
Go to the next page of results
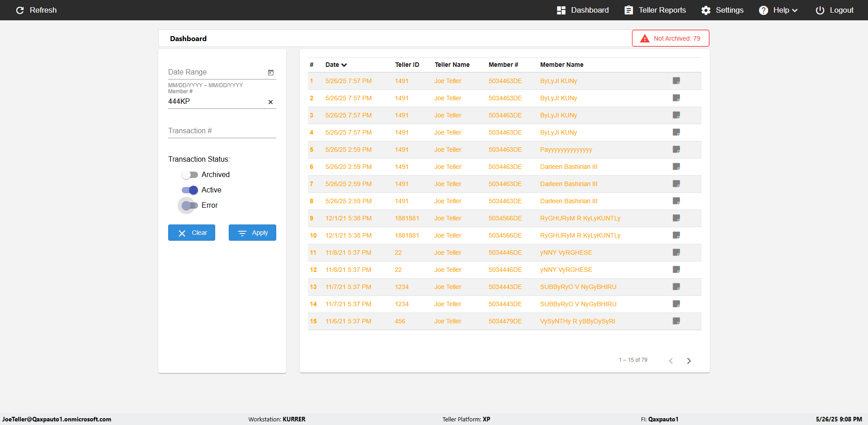pos(689,360)
